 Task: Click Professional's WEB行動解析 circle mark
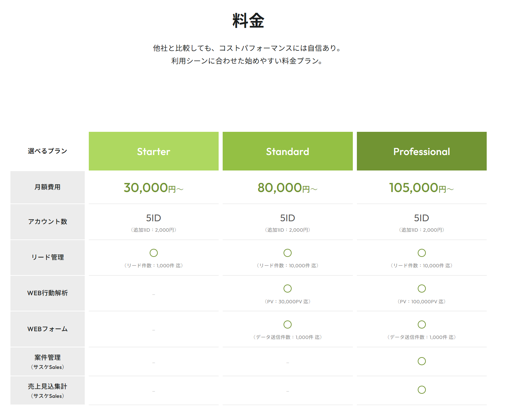421,289
